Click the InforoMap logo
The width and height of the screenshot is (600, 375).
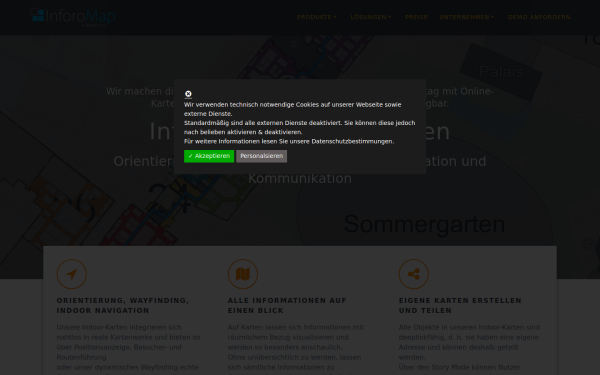click(x=73, y=17)
